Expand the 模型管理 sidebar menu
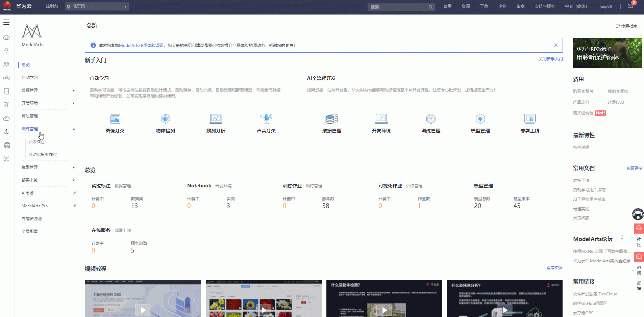Image resolution: width=644 pixels, height=317 pixels. (74, 167)
